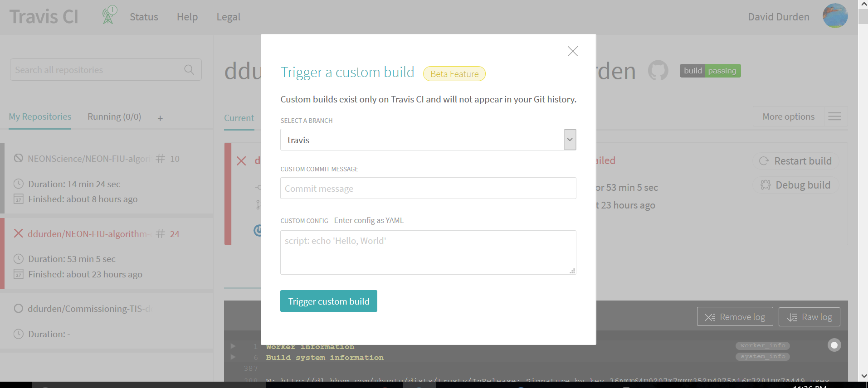Click the page scrollbar thumb

(x=863, y=16)
